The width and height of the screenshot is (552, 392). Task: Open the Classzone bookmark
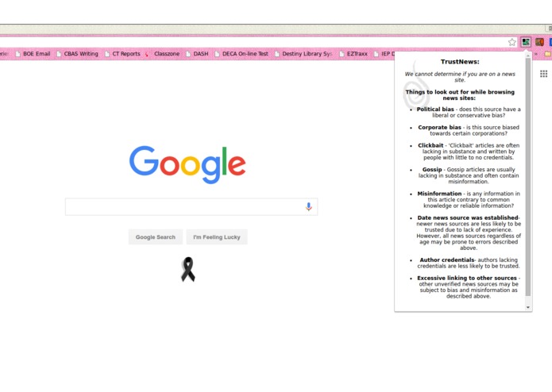pyautogui.click(x=163, y=54)
